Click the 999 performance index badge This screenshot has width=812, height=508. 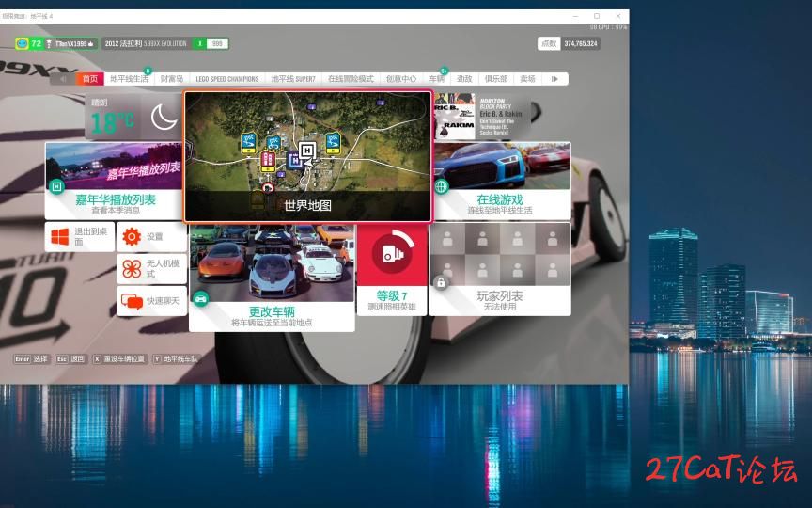pyautogui.click(x=217, y=43)
